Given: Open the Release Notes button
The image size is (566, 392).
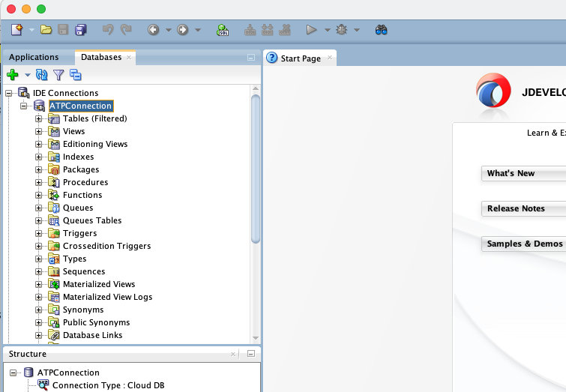Looking at the screenshot, I should pyautogui.click(x=523, y=208).
